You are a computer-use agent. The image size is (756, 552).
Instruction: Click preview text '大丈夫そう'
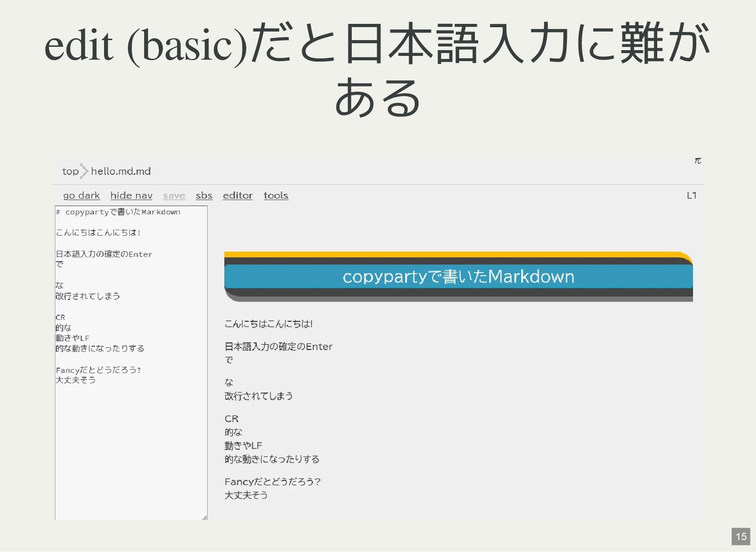pyautogui.click(x=246, y=495)
